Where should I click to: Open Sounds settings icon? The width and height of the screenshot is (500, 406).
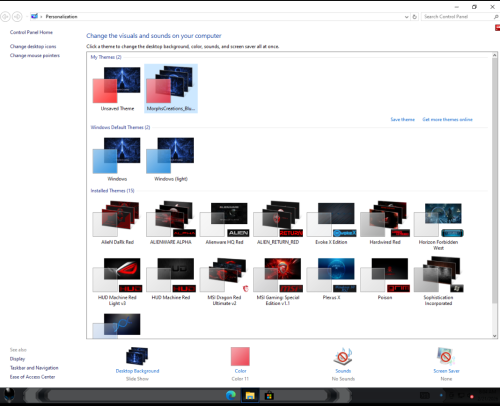[x=343, y=356]
